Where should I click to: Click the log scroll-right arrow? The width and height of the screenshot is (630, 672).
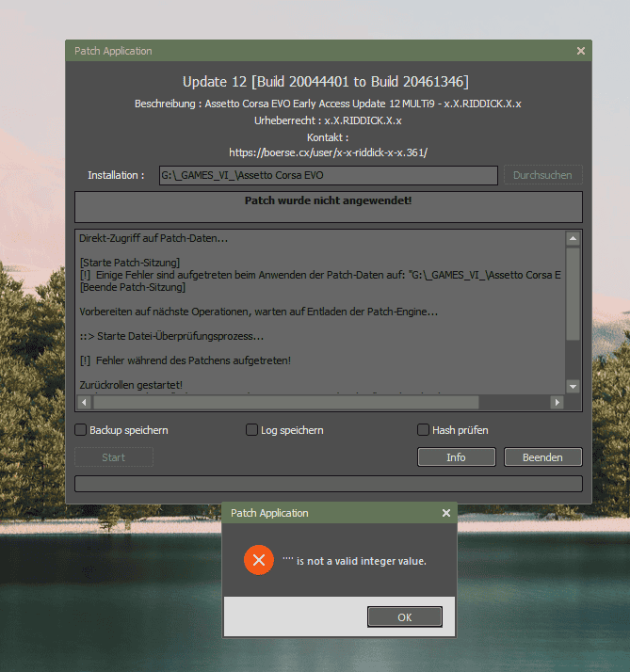click(557, 403)
